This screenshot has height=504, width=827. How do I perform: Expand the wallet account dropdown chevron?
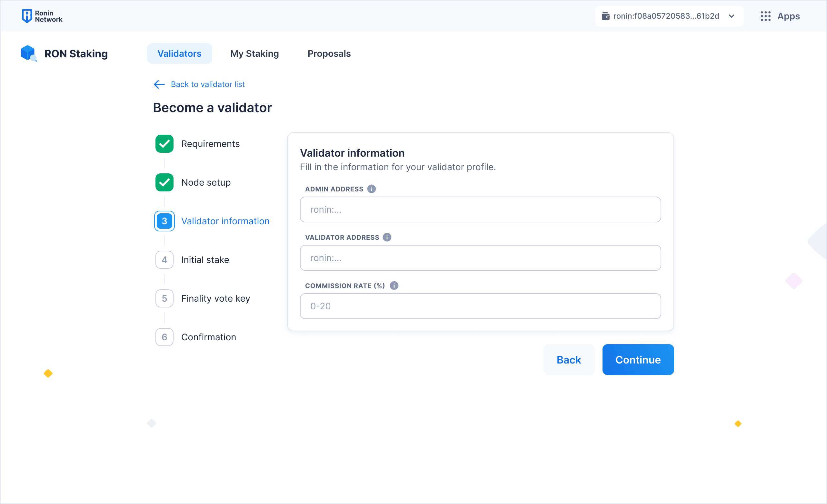click(x=732, y=16)
